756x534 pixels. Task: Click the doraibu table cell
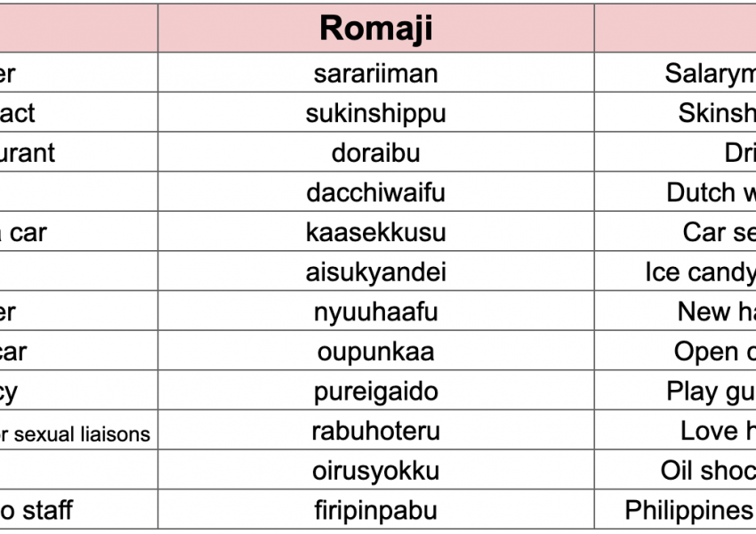coord(375,152)
